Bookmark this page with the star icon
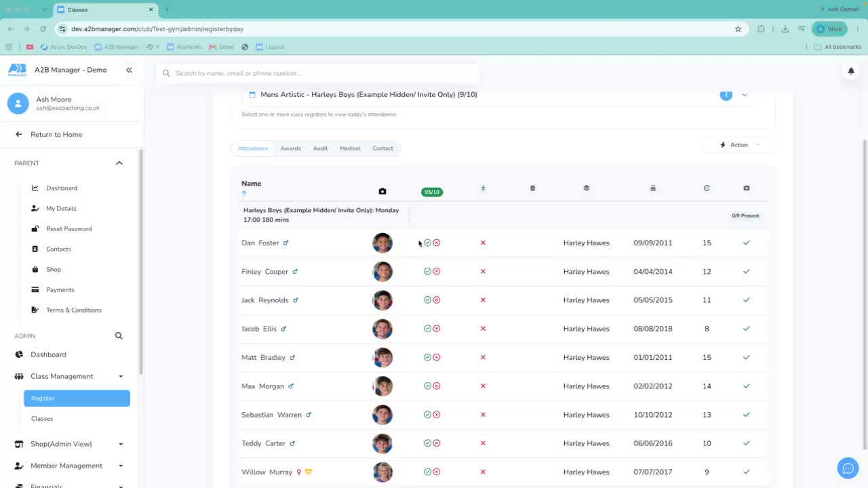 click(738, 29)
